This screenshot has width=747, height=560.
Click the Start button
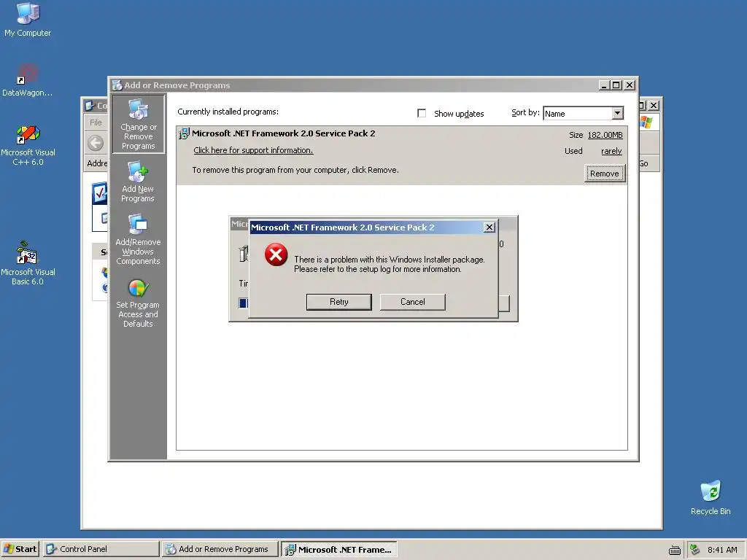(20, 549)
